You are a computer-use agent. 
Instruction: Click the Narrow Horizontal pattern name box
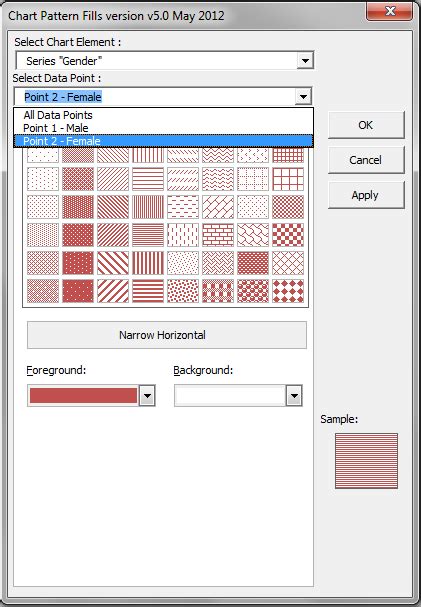point(167,335)
